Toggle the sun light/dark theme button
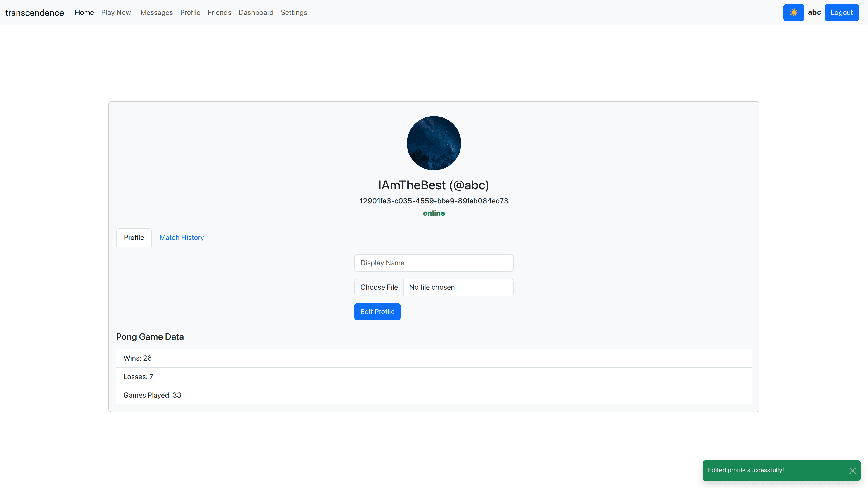This screenshot has height=488, width=868. (x=793, y=12)
